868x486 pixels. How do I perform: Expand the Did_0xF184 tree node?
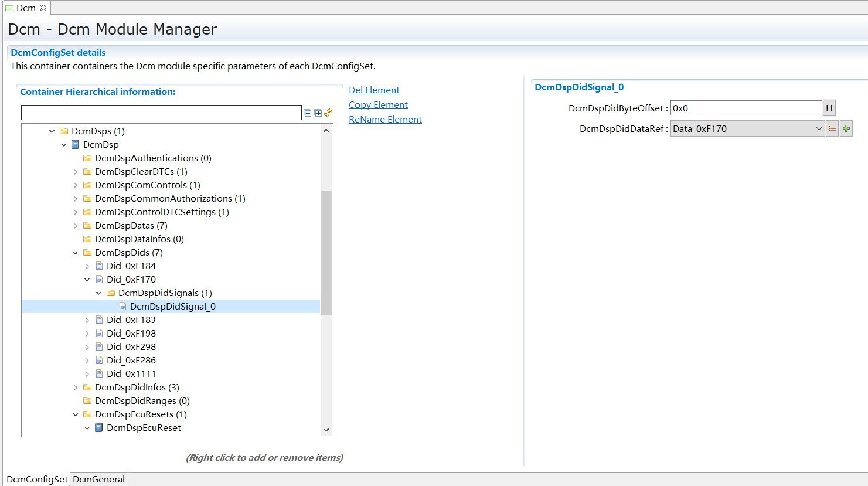tap(87, 266)
